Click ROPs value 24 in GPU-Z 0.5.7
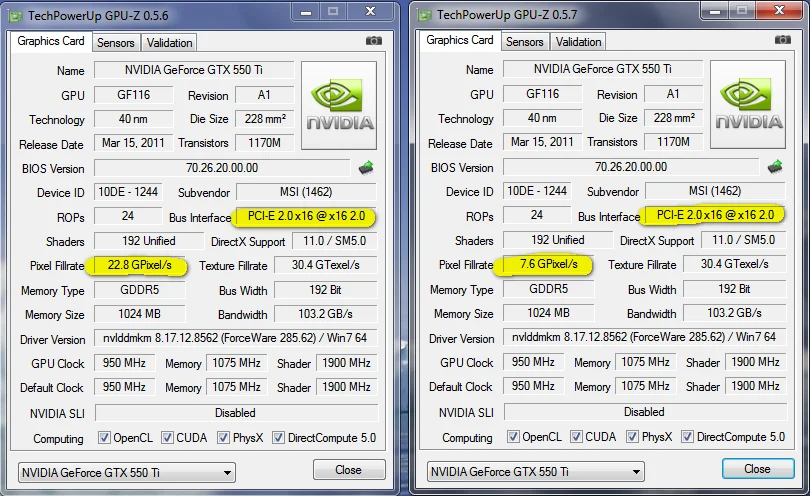The height and width of the screenshot is (496, 810). (537, 215)
